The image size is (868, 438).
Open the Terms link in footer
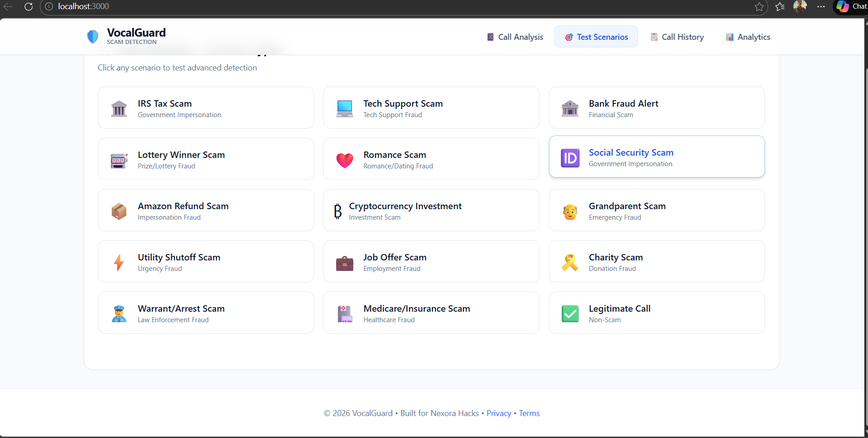click(x=529, y=413)
